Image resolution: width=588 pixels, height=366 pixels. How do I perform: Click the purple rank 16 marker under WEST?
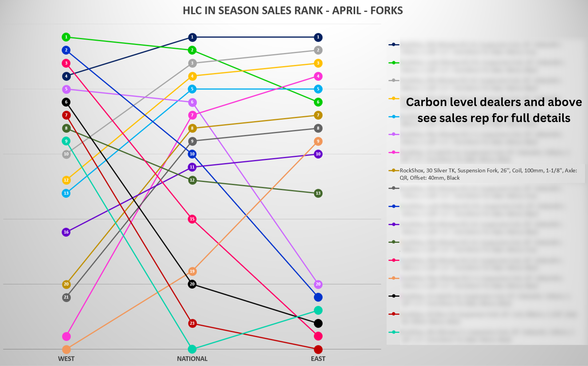66,232
